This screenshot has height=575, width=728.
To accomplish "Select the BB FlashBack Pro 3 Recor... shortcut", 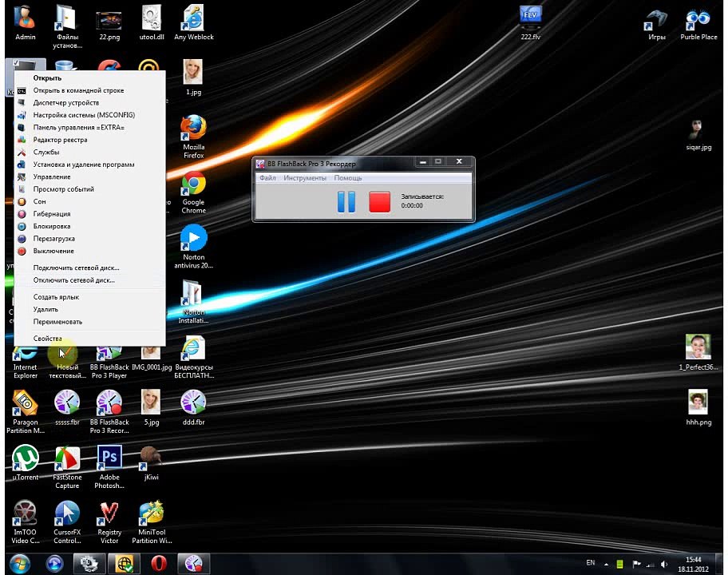I will pos(109,412).
